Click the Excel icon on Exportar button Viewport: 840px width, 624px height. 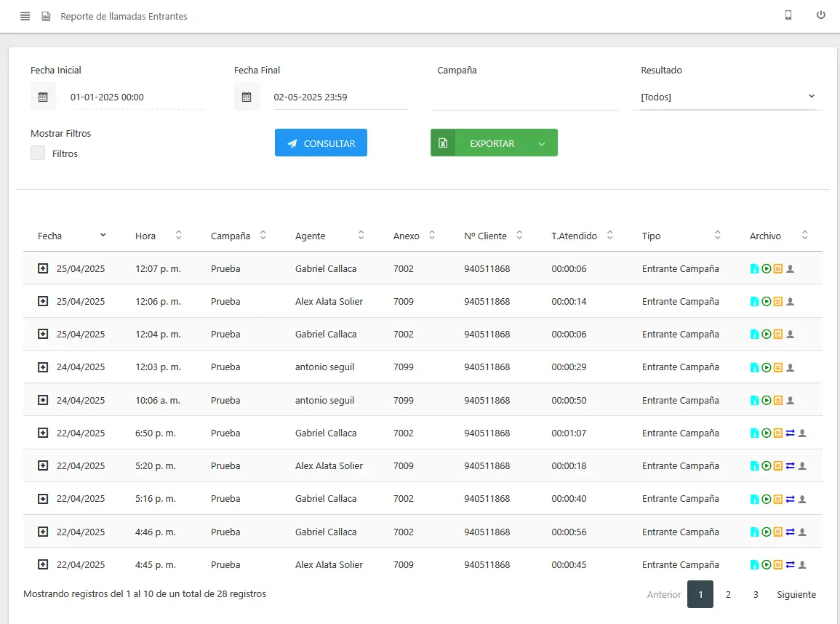click(443, 143)
